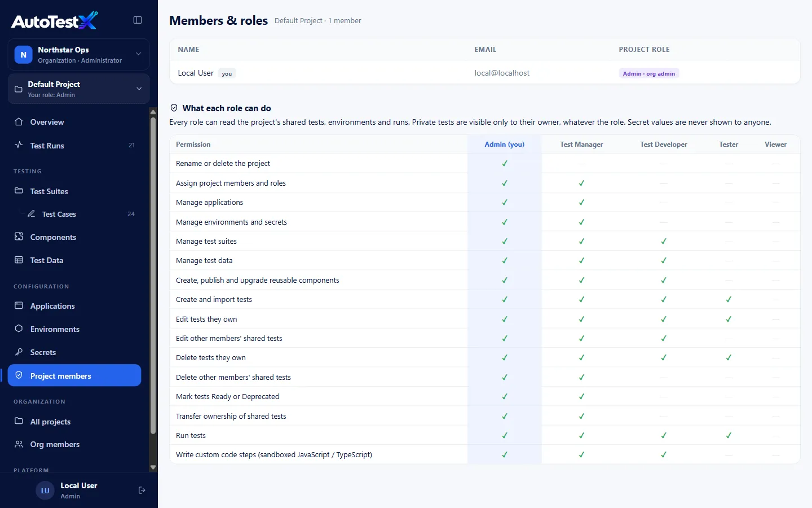Click the Test Manager column header
The height and width of the screenshot is (508, 812).
tap(581, 144)
